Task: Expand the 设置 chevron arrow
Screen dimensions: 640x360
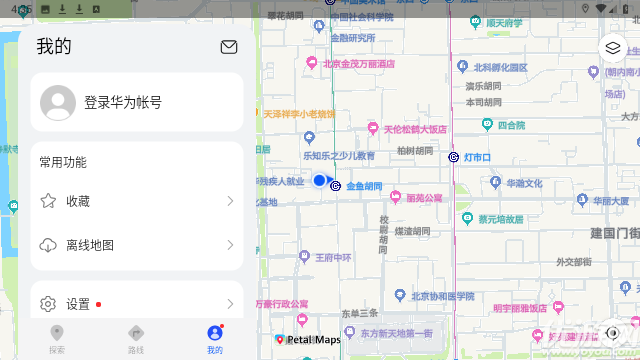Action: [230, 304]
